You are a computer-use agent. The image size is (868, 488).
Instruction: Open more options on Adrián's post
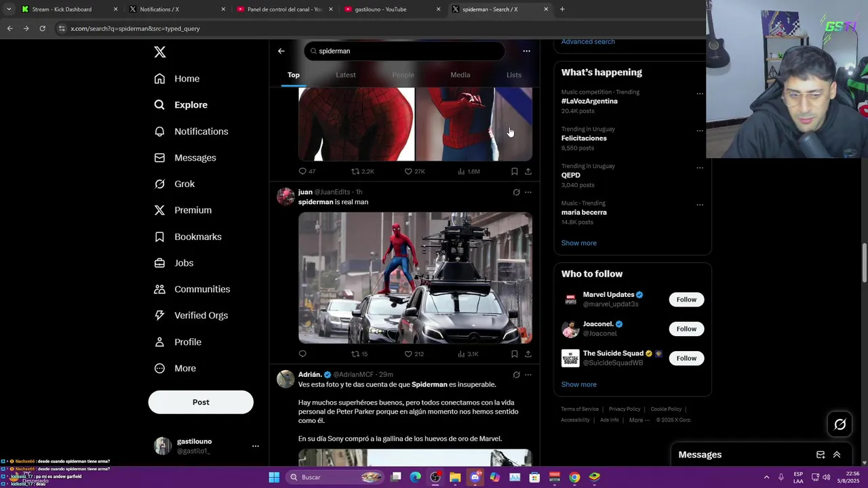(528, 375)
